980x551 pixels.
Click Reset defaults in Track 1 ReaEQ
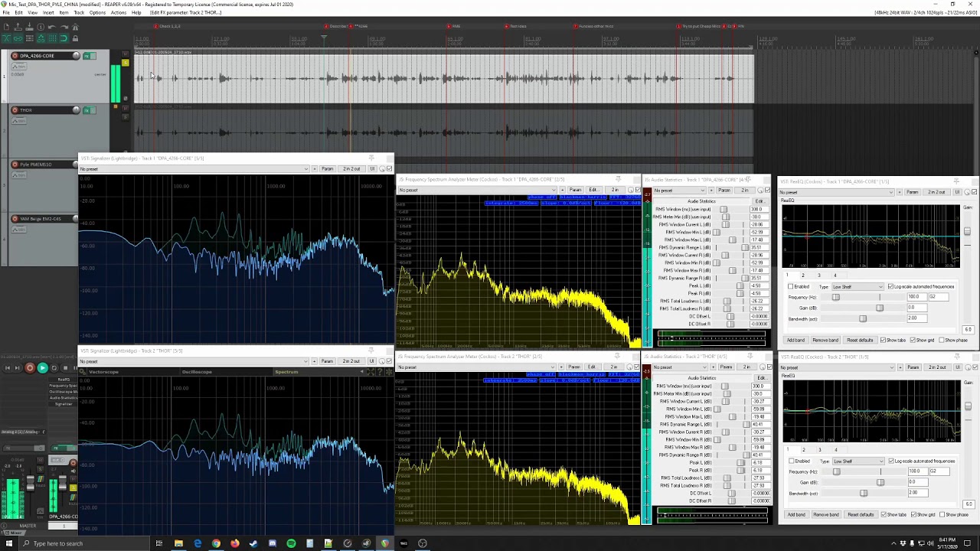point(860,340)
